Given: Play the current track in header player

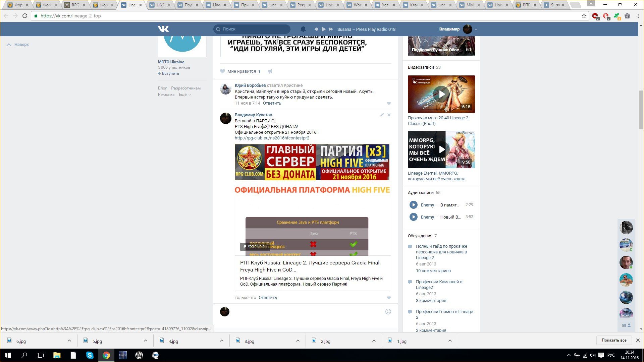Looking at the screenshot, I should [323, 29].
